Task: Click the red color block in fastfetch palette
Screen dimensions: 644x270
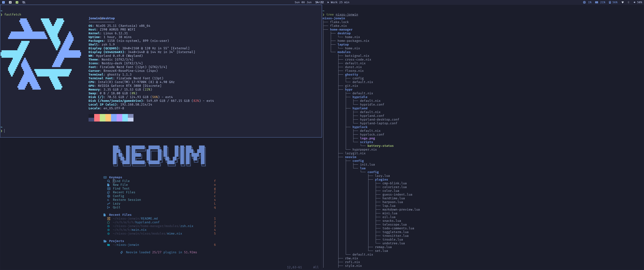Action: pyautogui.click(x=97, y=118)
